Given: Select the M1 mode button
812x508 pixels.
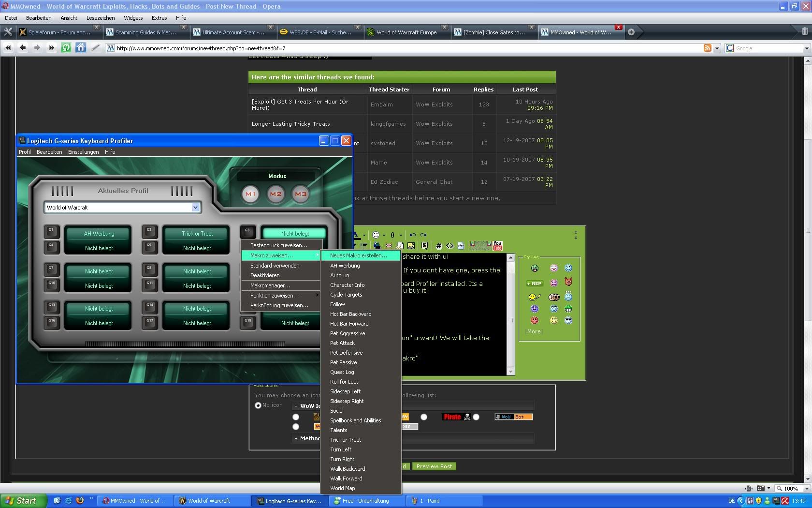Looking at the screenshot, I should point(250,194).
